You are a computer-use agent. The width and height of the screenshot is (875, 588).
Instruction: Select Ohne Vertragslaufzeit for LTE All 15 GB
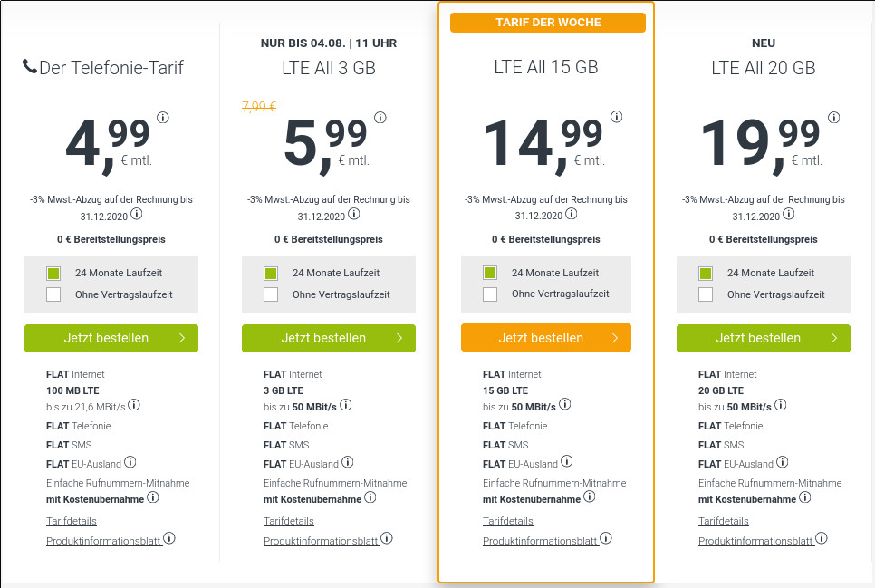click(490, 294)
